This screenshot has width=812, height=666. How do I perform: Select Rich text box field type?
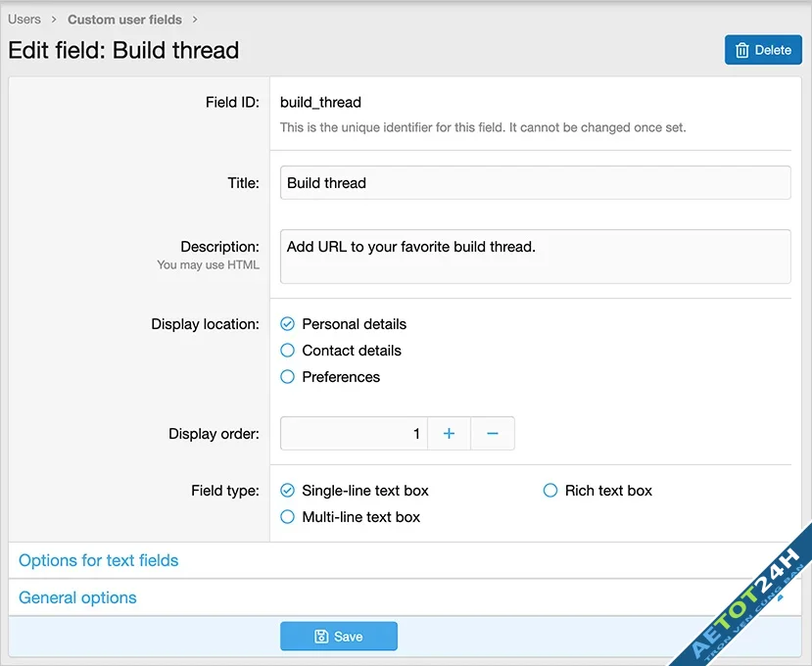click(550, 491)
